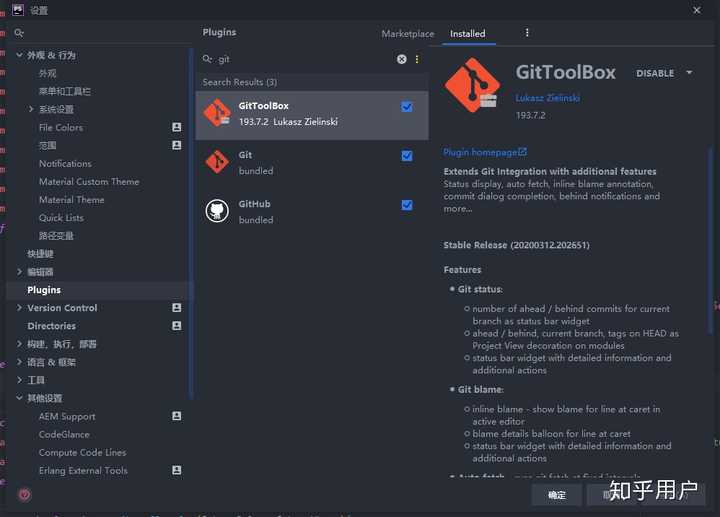Click the GitHub octocat plugin icon
720x517 pixels.
pos(217,211)
